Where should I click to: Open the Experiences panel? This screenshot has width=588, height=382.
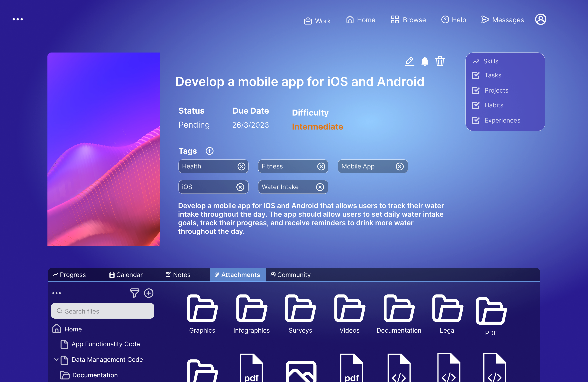click(x=502, y=120)
